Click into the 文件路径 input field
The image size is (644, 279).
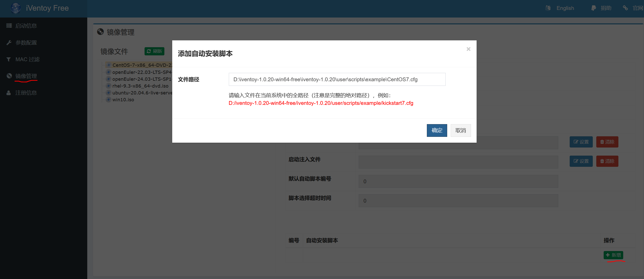337,79
